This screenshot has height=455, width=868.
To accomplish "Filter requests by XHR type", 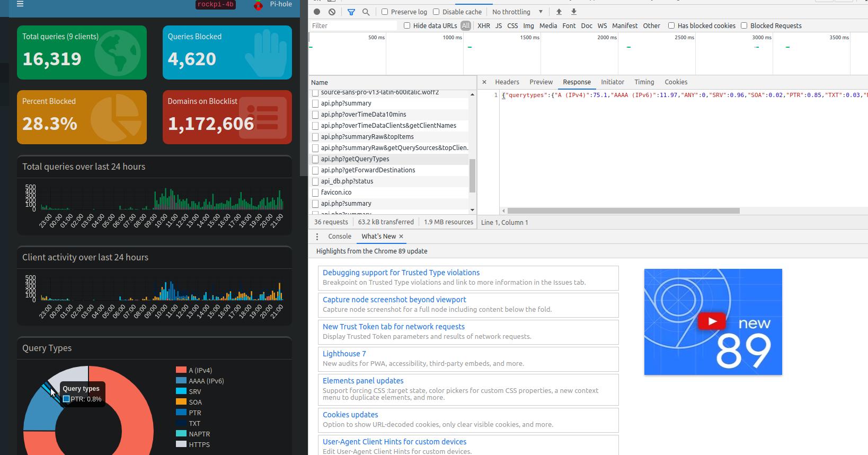I will [484, 25].
